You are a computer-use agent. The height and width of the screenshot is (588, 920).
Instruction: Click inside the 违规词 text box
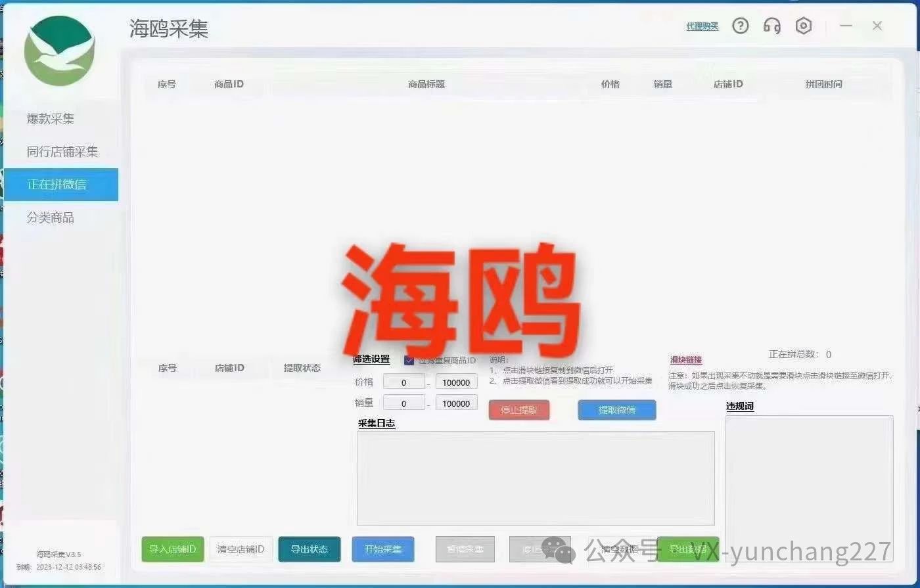(x=810, y=489)
